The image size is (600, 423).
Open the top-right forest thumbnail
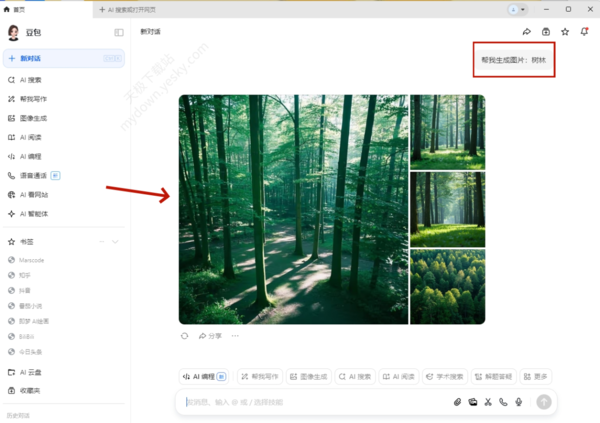coord(448,132)
